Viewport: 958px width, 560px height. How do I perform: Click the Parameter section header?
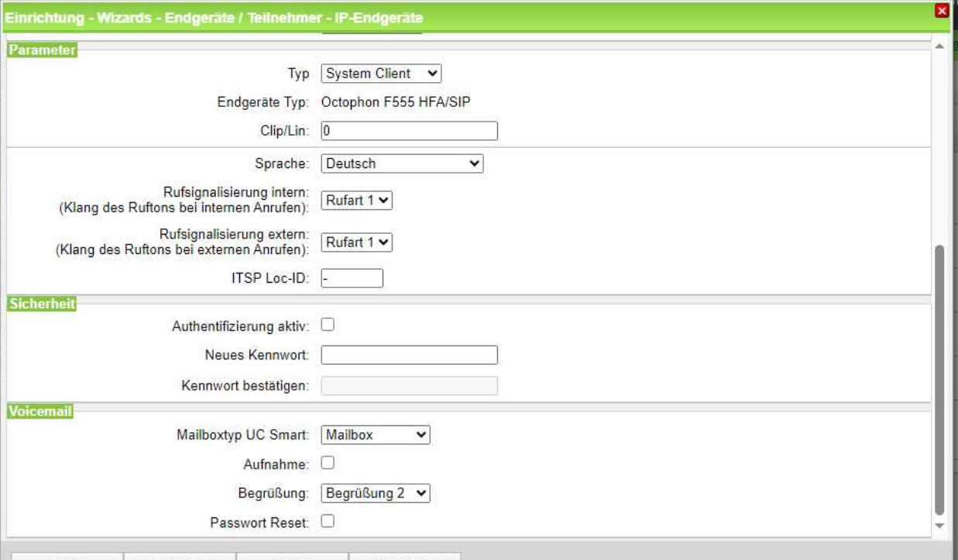coord(43,50)
